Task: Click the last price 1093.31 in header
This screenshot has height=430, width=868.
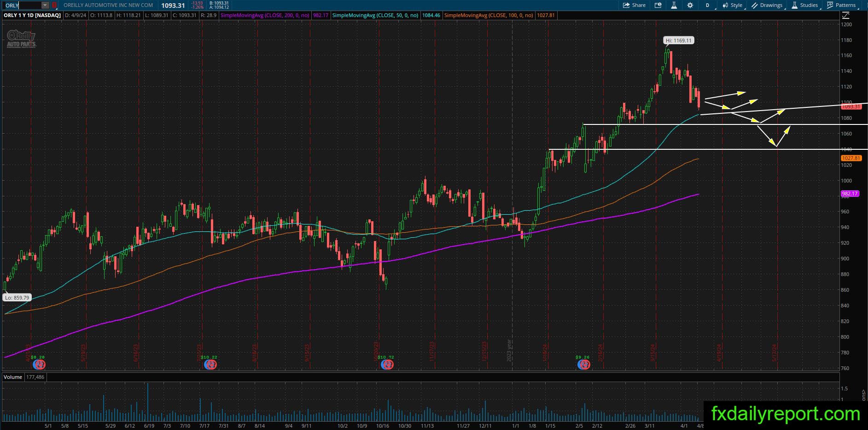Action: point(173,6)
